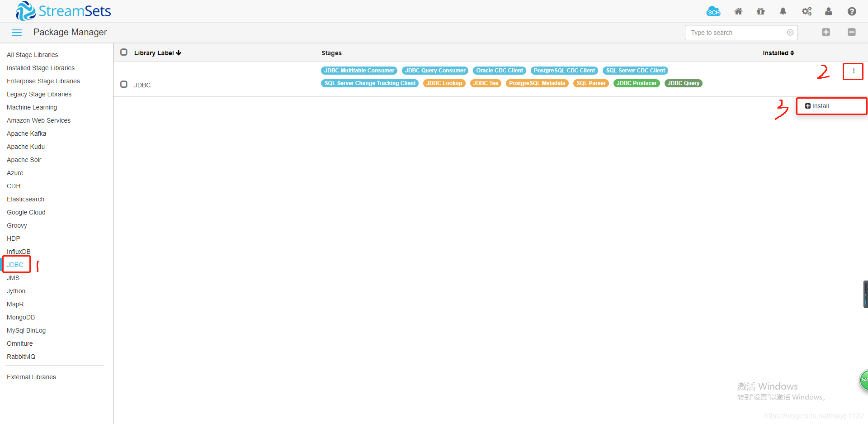Select the Omniture category
This screenshot has height=424, width=868.
[20, 343]
